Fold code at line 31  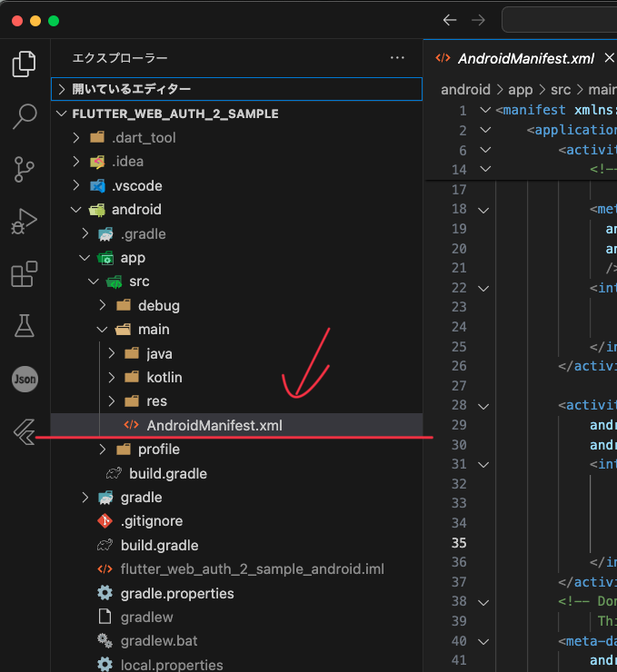(483, 465)
